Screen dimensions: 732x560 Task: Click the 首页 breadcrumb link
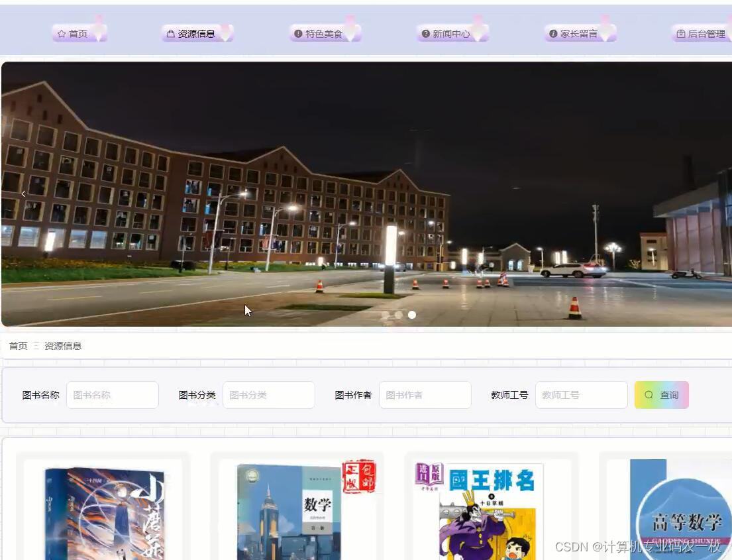18,345
